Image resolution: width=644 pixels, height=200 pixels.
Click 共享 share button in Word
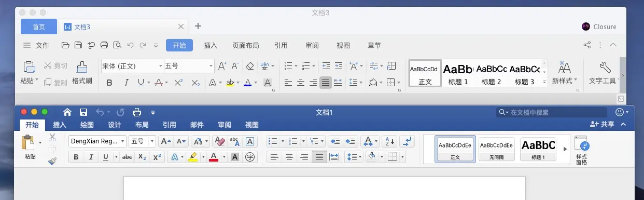(x=602, y=125)
